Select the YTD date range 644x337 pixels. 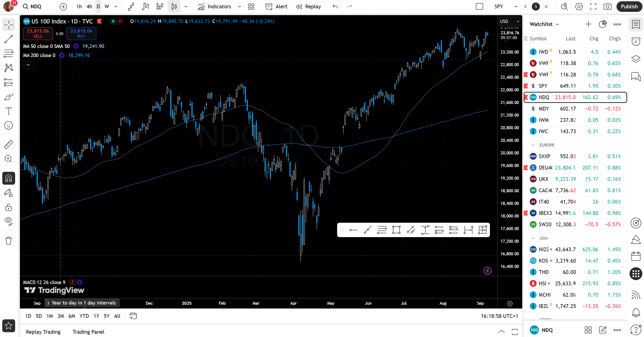(x=84, y=316)
